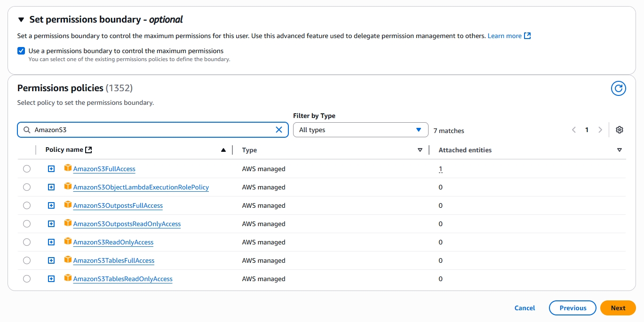The width and height of the screenshot is (644, 322).
Task: Select AmazonS3TablesFullAccess radio button
Action: point(27,260)
